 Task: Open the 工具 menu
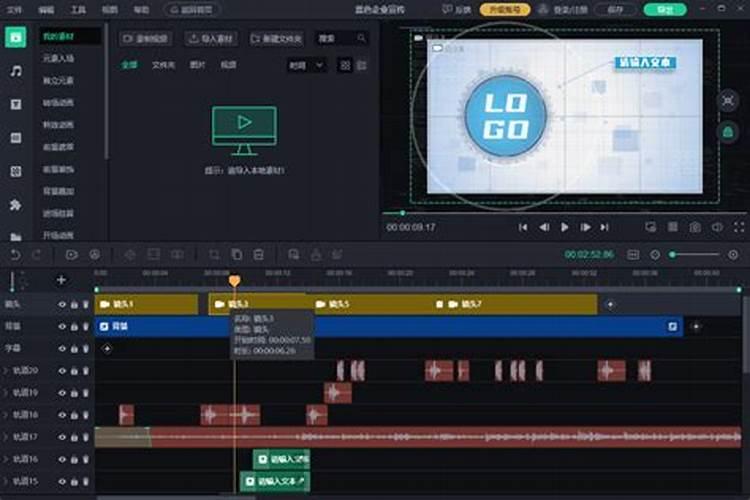78,10
